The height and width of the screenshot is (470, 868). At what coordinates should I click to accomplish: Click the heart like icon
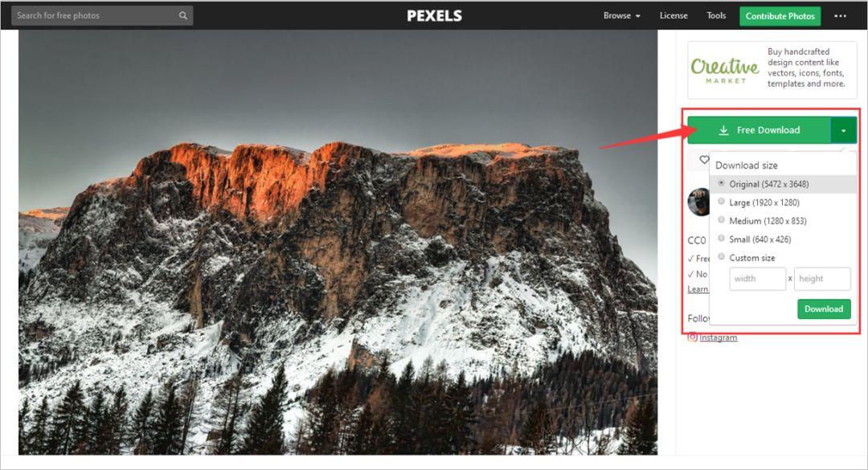pos(703,159)
